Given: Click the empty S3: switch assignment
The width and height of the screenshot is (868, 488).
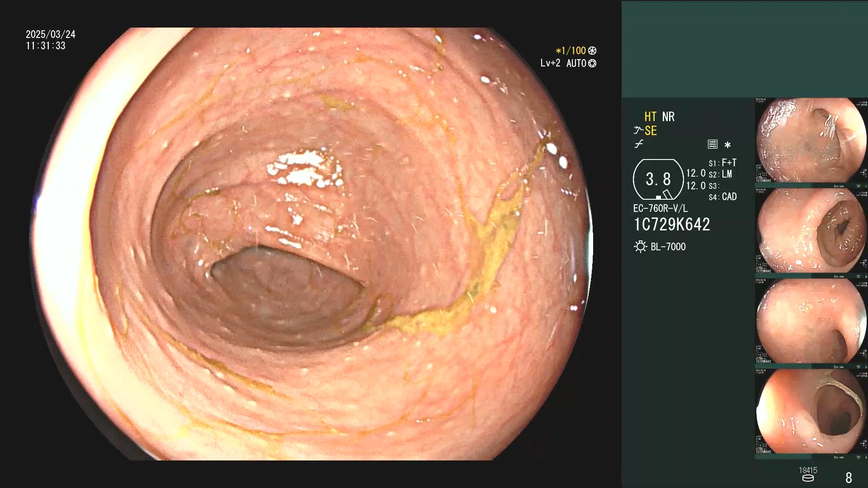Looking at the screenshot, I should tap(714, 186).
